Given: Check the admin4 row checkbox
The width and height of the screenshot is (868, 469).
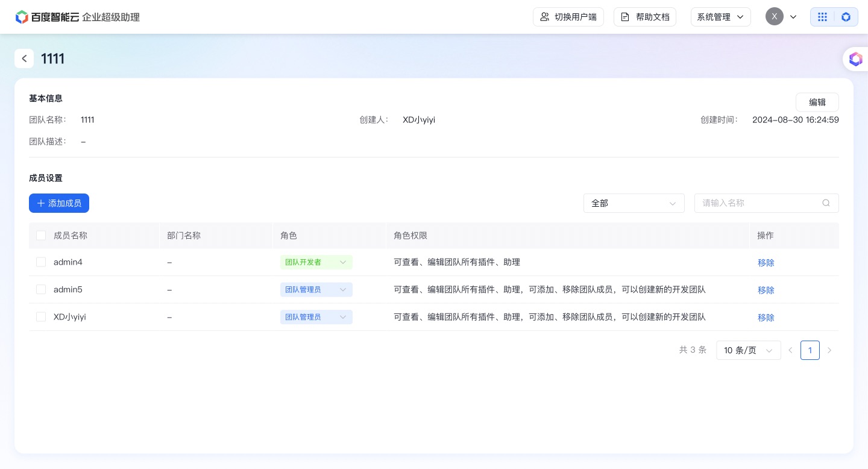Looking at the screenshot, I should click(x=41, y=262).
